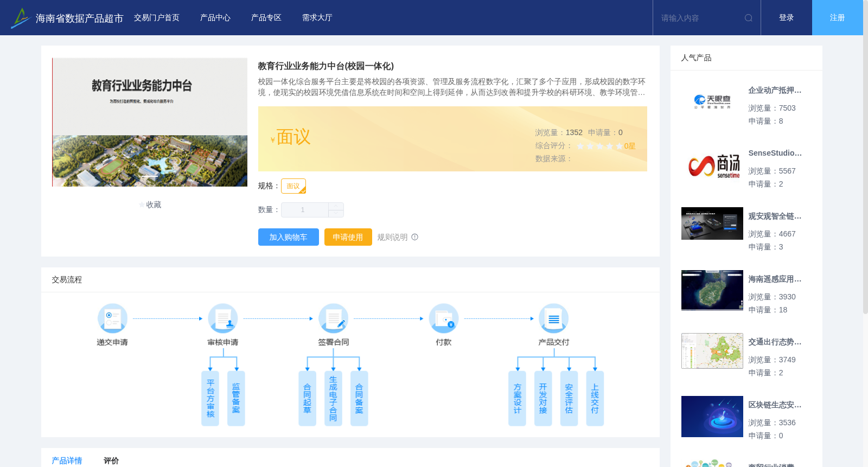Screen dimensions: 868x467
Task: Click the search magnifier icon
Action: pyautogui.click(x=749, y=18)
